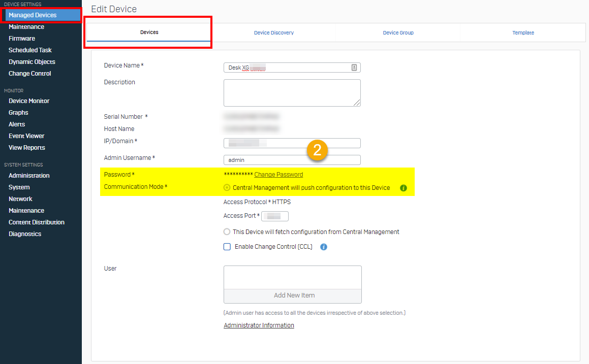The height and width of the screenshot is (364, 589).
Task: Enable the Change Control (CCL) checkbox
Action: click(227, 247)
